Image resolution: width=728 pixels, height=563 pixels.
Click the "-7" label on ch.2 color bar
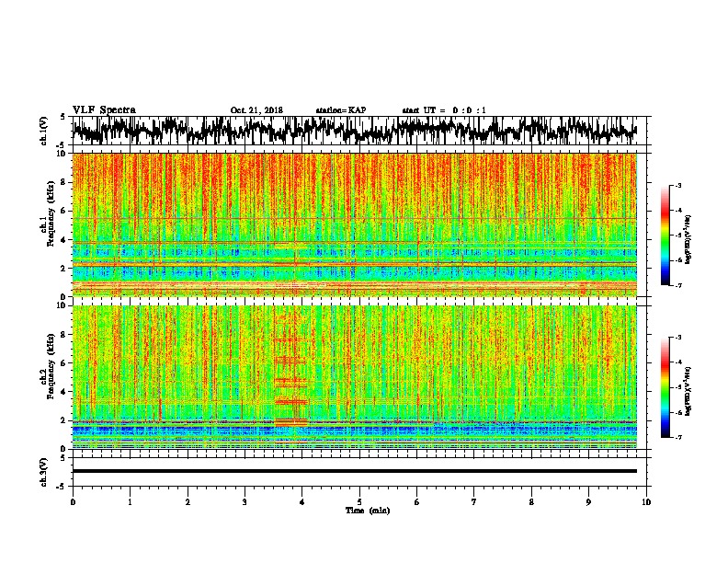coord(677,437)
